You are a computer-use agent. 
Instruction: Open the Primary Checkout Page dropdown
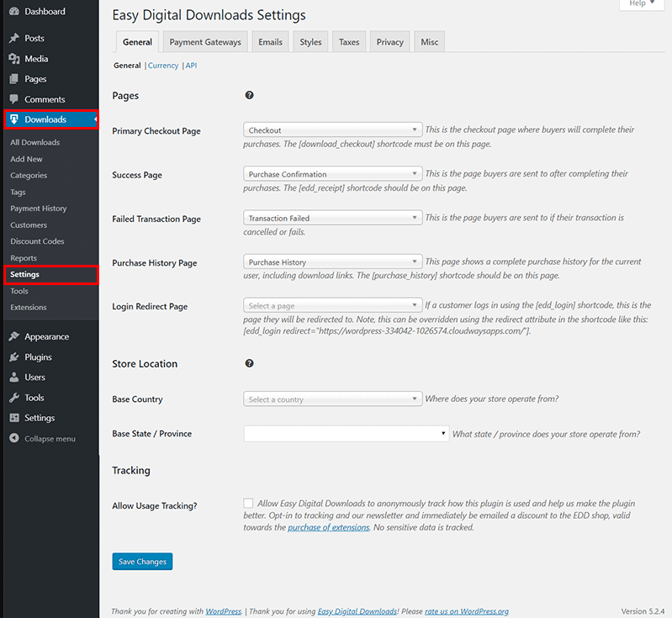coord(332,130)
